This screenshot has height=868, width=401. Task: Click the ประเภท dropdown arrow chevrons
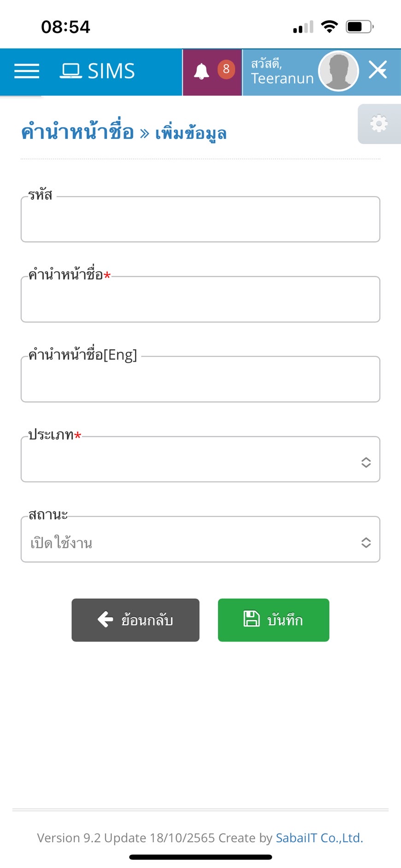coord(366,462)
